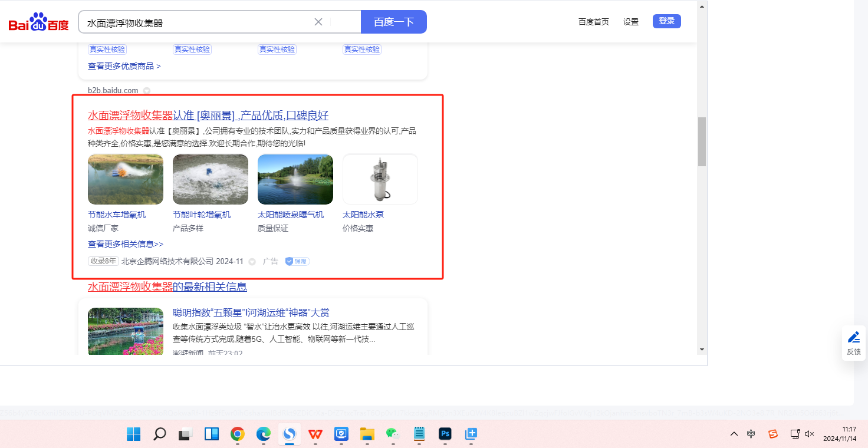Click the Sogou input tray icon
The height and width of the screenshot is (448, 868).
click(x=772, y=434)
